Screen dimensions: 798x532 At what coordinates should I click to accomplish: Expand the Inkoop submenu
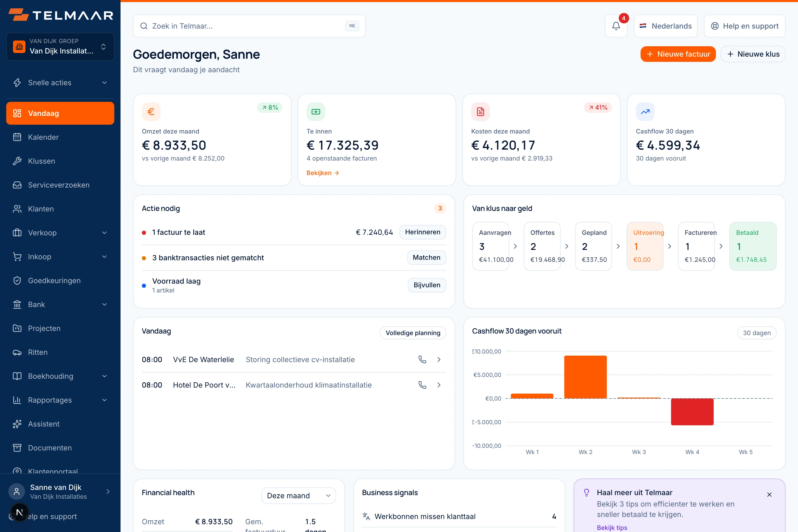(x=60, y=257)
